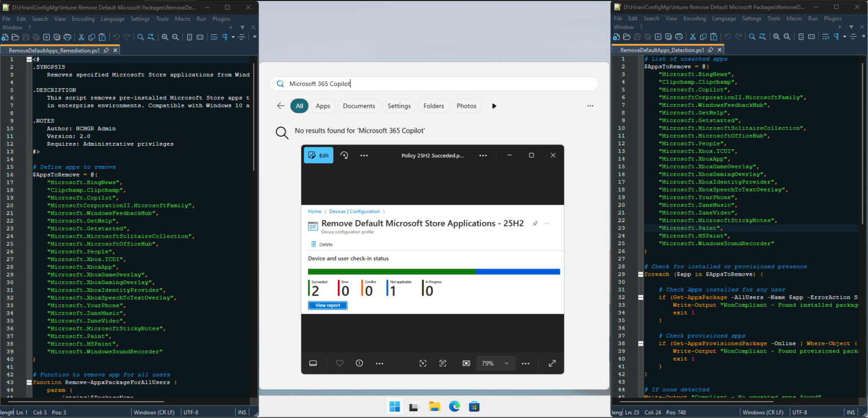Open the Macro menu in Remediation window
Viewport: 868px width, 418px height.
(x=183, y=19)
